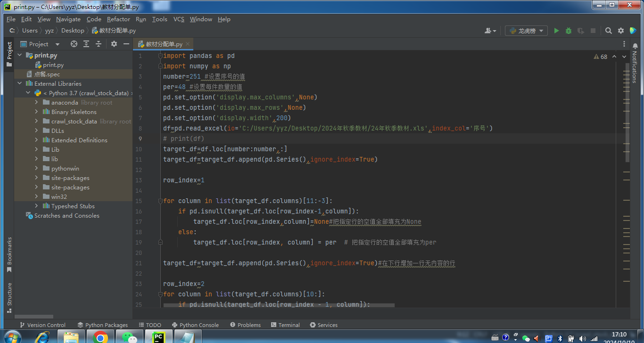Screen dimensions: 644x343
Task: Collapse the for loop fold marker at line 15
Action: (160, 201)
